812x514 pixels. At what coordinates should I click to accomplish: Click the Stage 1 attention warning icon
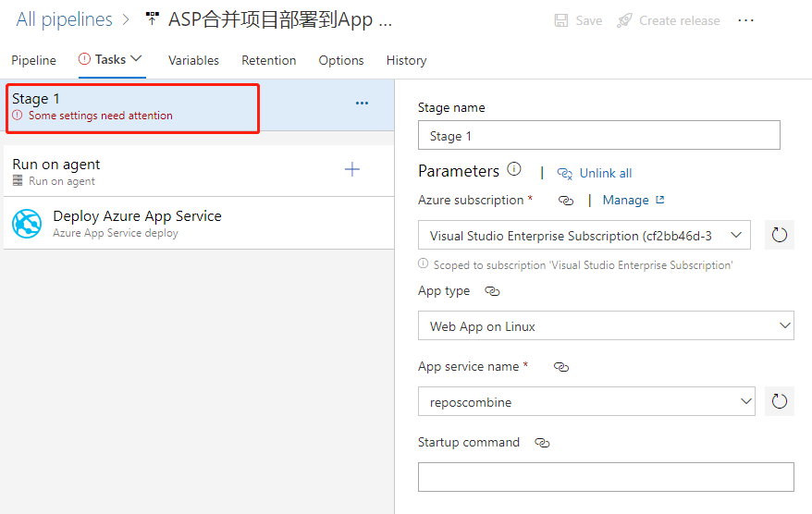pyautogui.click(x=18, y=115)
